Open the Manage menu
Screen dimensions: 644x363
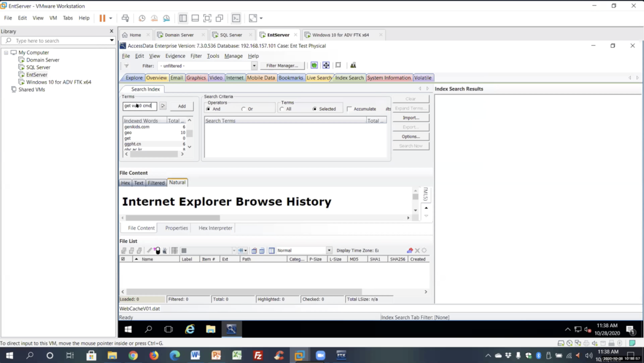tap(233, 56)
